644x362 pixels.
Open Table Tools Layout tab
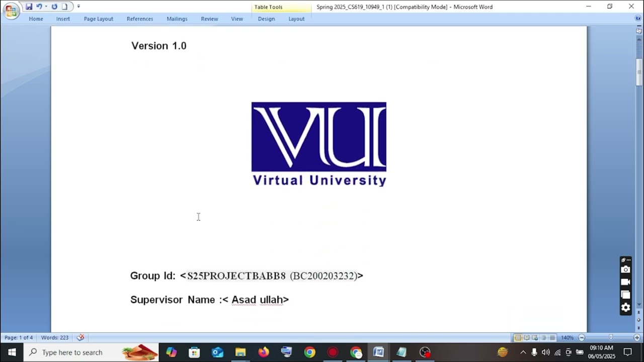[x=296, y=19]
